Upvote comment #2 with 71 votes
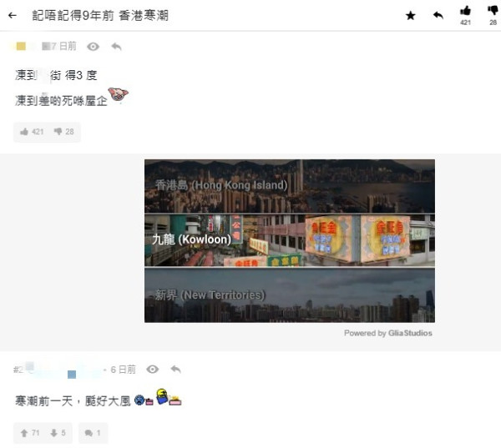501x448 pixels. pos(30,433)
